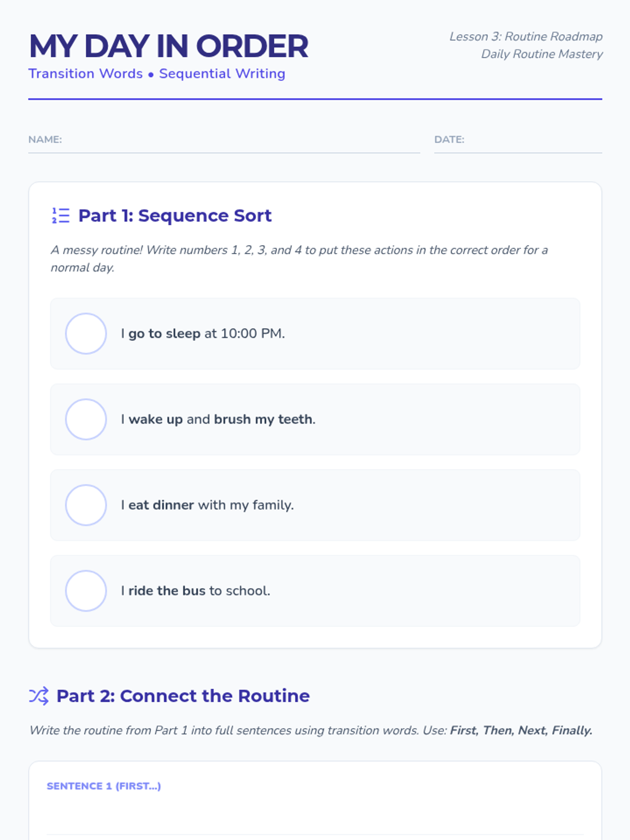Select the circle next to 'go to sleep'
This screenshot has width=630, height=840.
pyautogui.click(x=86, y=333)
